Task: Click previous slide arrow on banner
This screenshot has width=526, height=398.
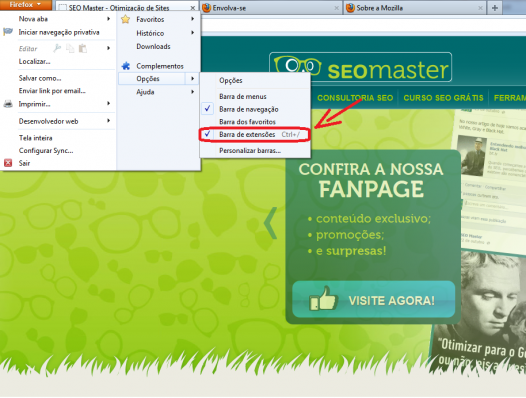Action: pos(271,223)
